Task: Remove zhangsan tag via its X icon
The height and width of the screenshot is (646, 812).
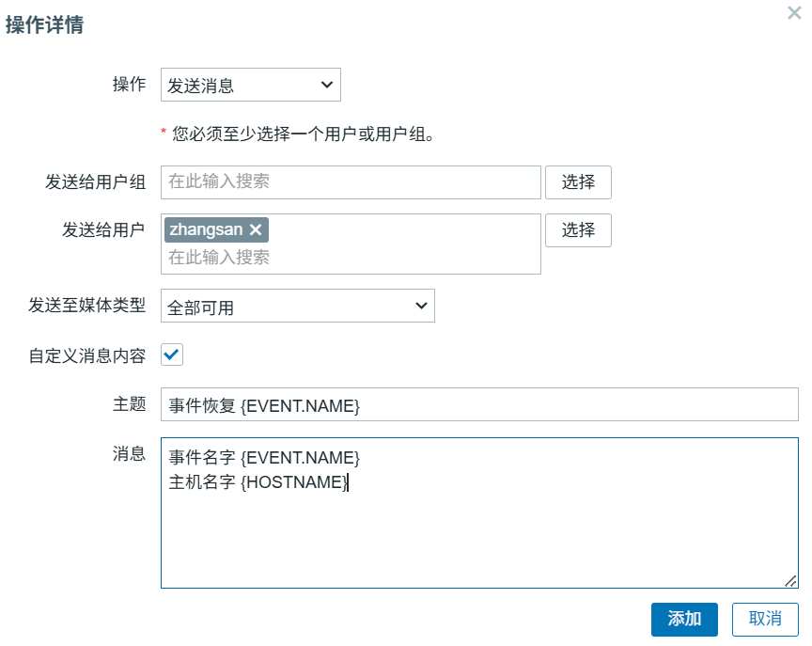Action: tap(256, 229)
